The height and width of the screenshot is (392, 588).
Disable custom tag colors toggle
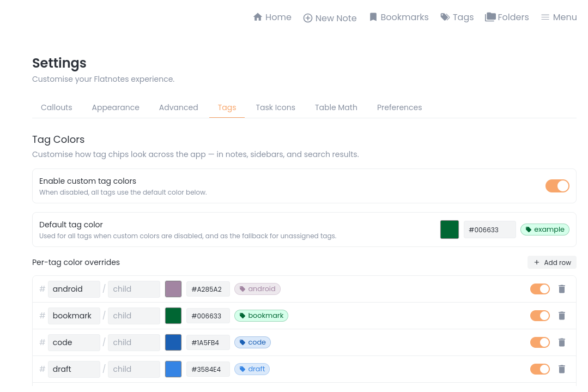(557, 186)
